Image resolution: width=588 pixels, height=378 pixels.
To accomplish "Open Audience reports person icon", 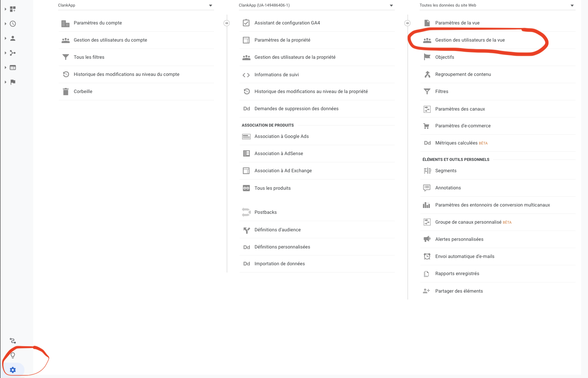I will (13, 38).
